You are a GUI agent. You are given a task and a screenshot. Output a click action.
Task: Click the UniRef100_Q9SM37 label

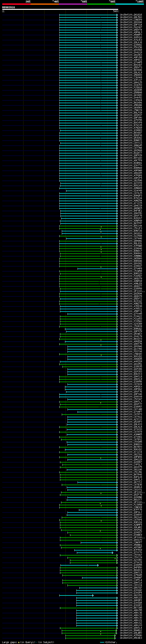131,115
